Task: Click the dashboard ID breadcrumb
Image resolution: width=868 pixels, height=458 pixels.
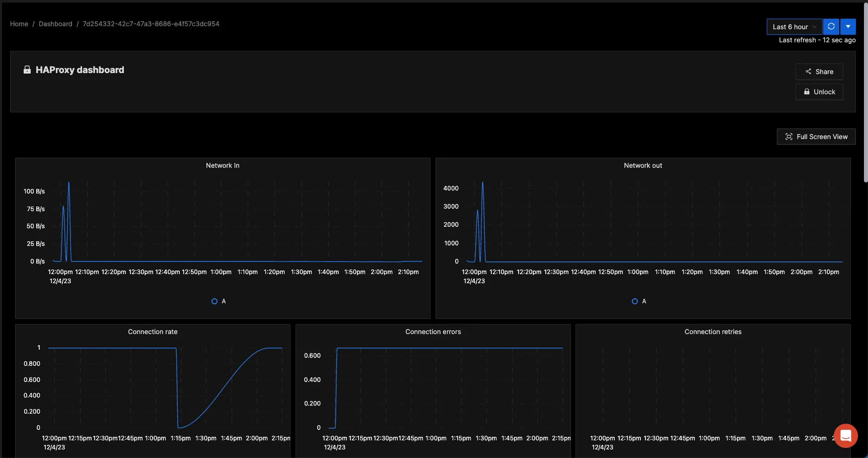Action: (x=151, y=24)
